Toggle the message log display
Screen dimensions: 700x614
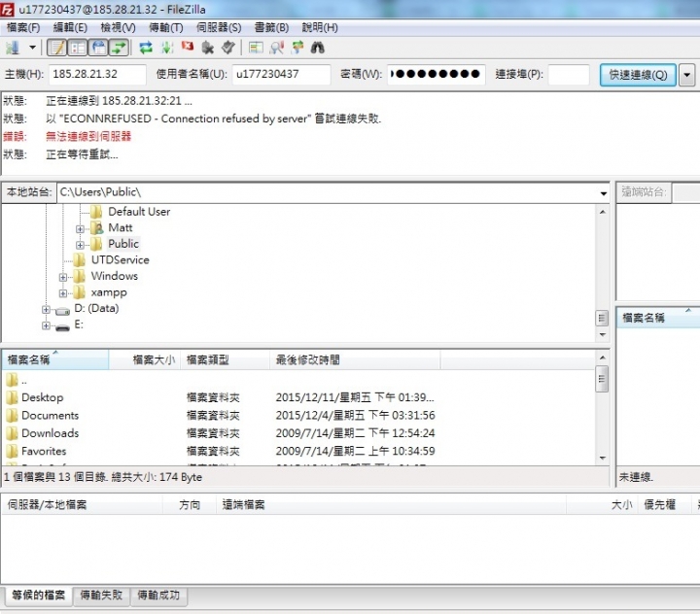[x=56, y=48]
